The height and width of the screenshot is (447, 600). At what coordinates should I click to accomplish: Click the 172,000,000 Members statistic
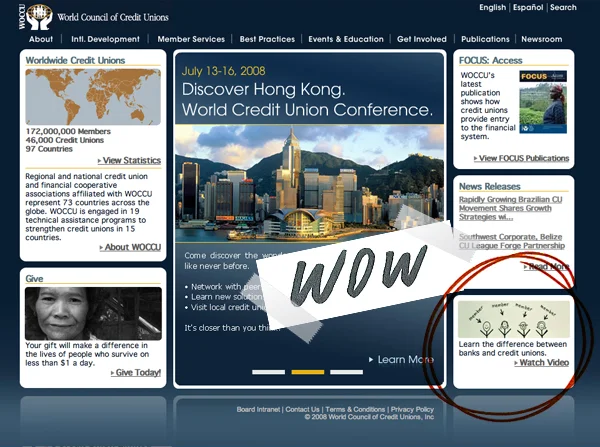(68, 131)
